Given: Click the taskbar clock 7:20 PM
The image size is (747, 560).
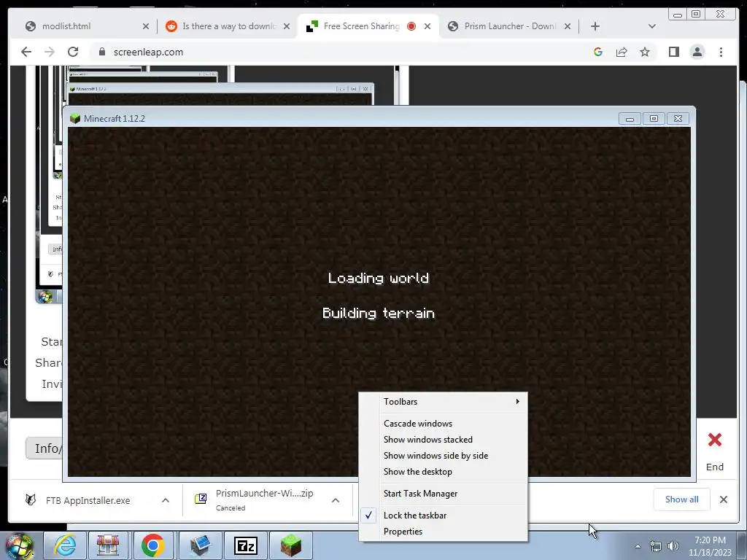Looking at the screenshot, I should 710,546.
